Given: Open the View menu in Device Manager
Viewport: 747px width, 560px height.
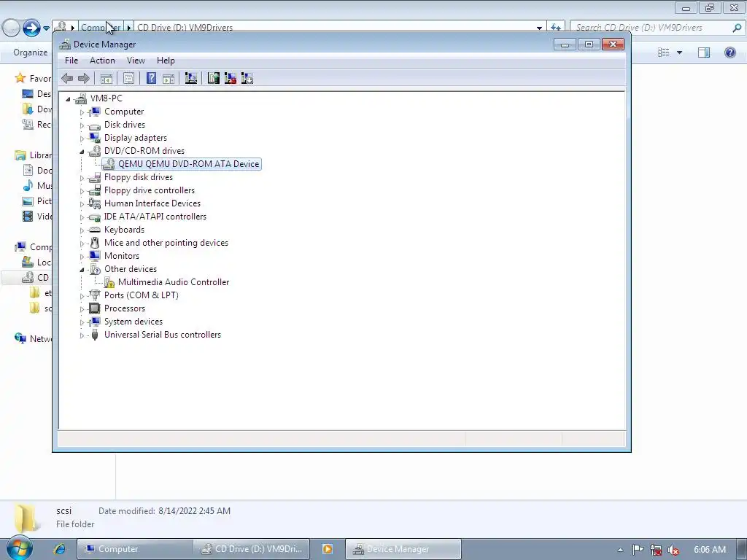Looking at the screenshot, I should click(136, 61).
